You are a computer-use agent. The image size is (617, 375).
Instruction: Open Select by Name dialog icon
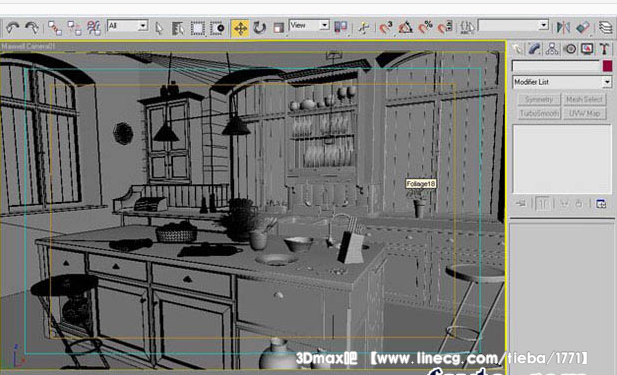[x=177, y=28]
